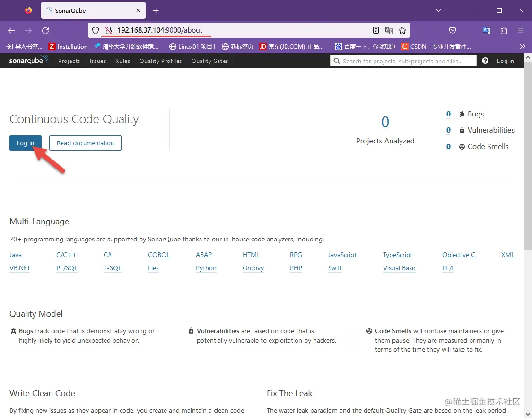Image resolution: width=532 pixels, height=418 pixels.
Task: Open the C/C++ language link
Action: pos(66,255)
